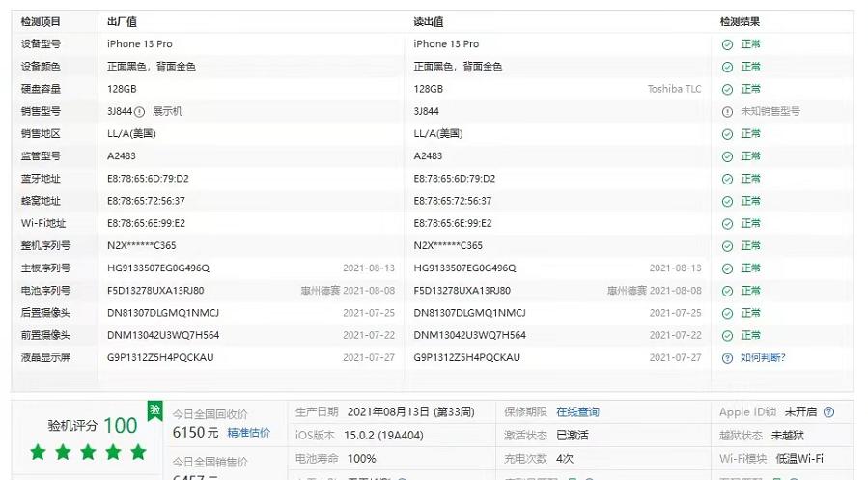868x480 pixels.
Task: Click the green check icon in 前置摄像头 row
Action: point(727,336)
